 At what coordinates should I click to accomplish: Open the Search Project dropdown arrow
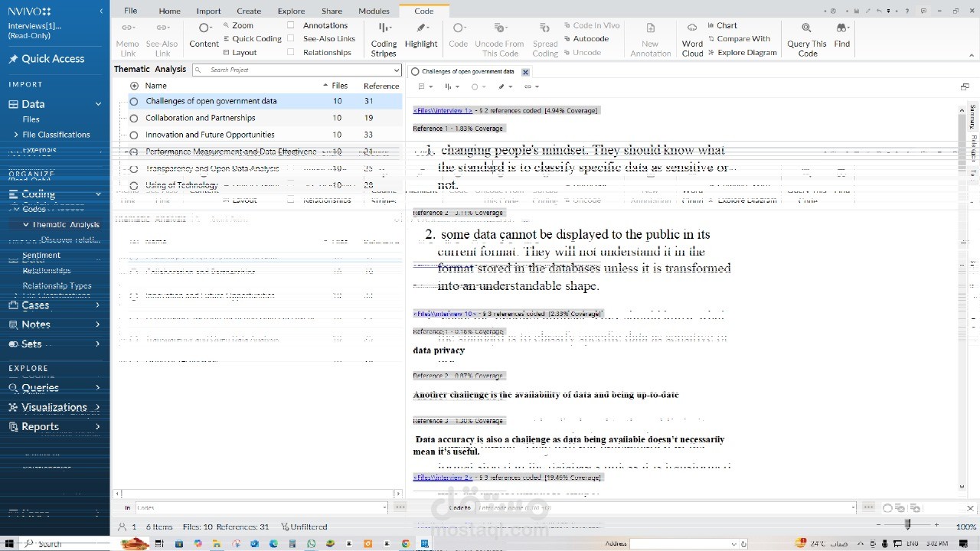[x=396, y=70]
